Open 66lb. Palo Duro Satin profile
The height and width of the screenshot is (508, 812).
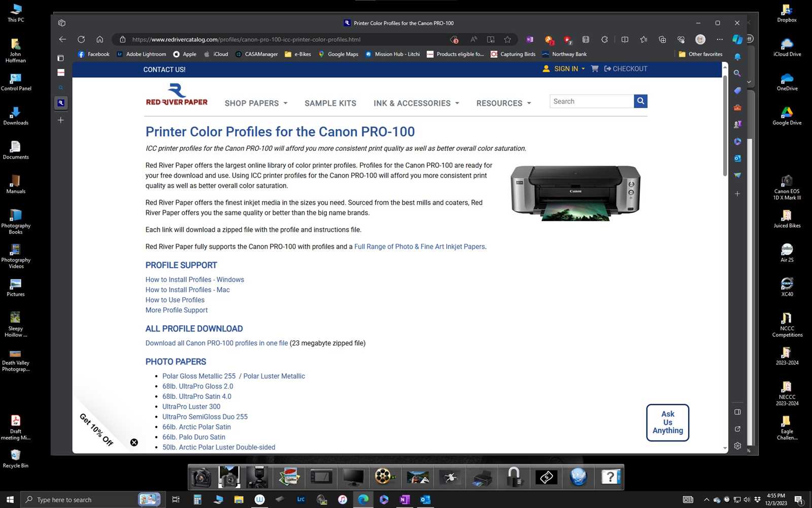click(194, 437)
